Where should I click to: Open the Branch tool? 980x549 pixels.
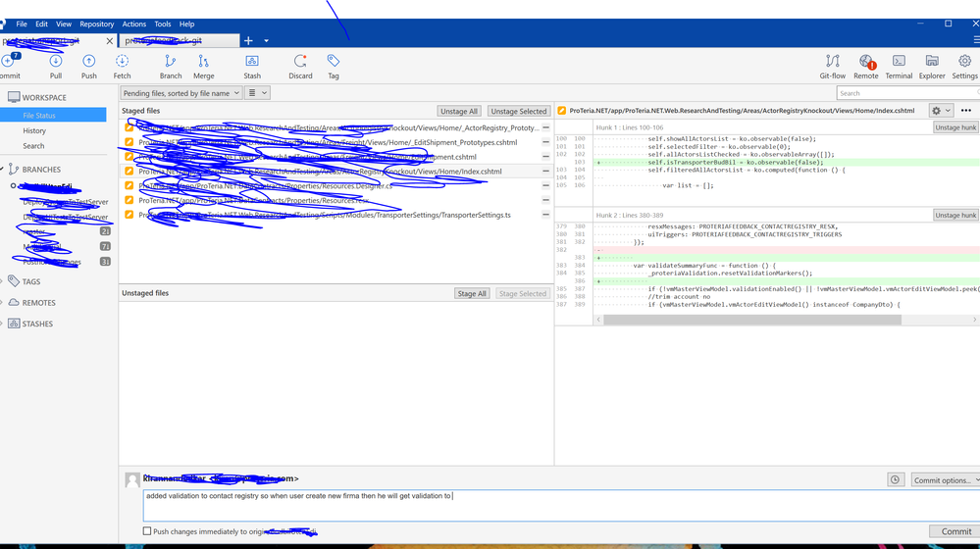coord(170,67)
